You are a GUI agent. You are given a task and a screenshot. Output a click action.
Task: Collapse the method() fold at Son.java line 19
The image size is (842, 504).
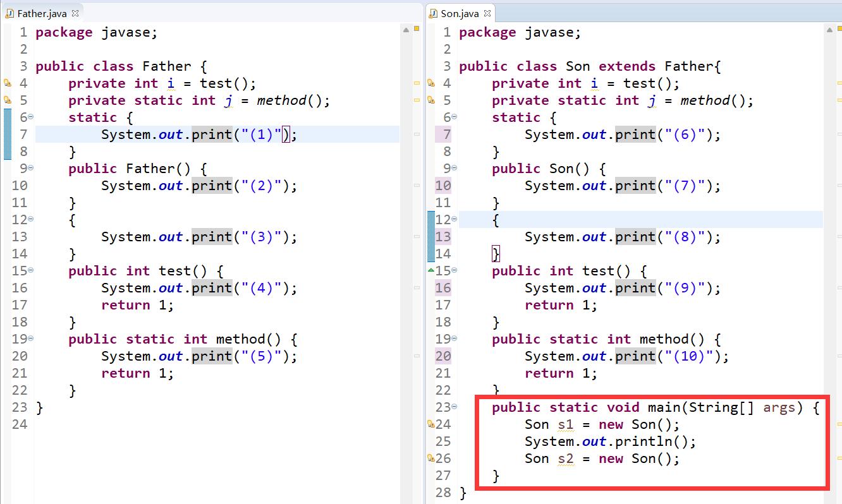click(x=455, y=339)
